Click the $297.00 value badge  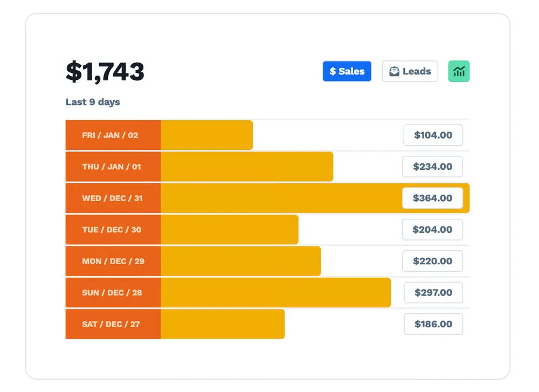pyautogui.click(x=433, y=293)
